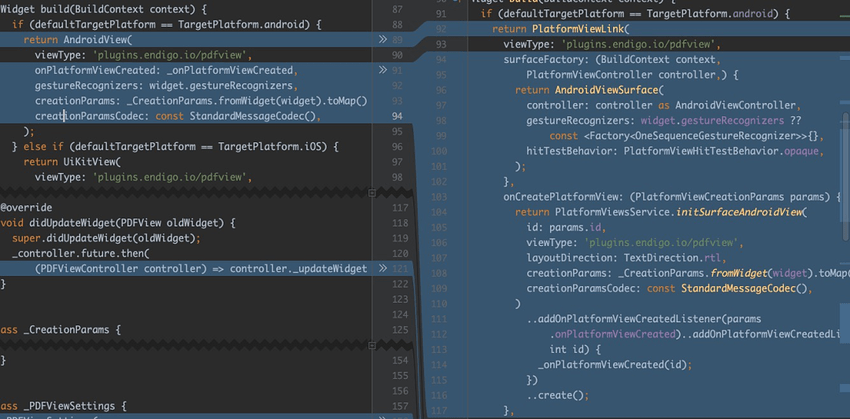
Task: Click the @override annotation
Action: (x=20, y=207)
